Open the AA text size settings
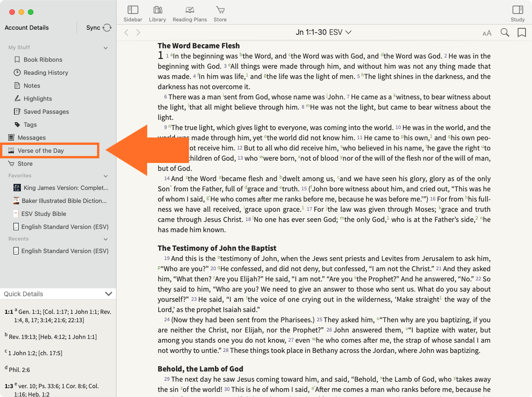The image size is (532, 397). [487, 33]
